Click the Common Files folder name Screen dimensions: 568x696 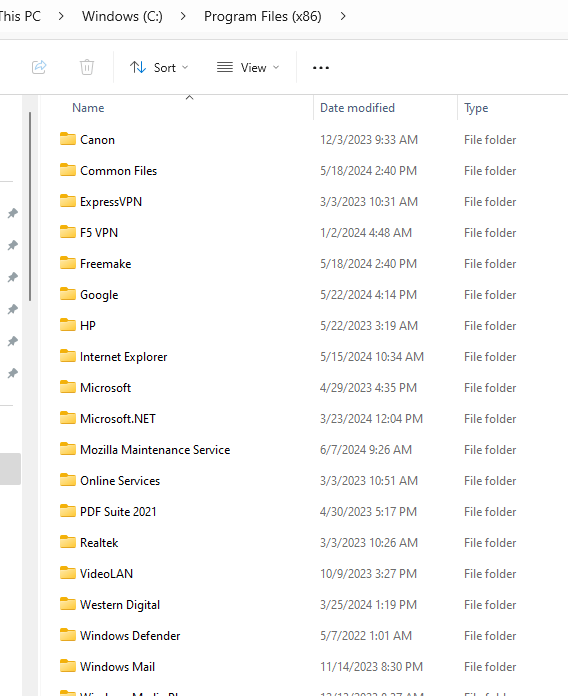point(118,171)
